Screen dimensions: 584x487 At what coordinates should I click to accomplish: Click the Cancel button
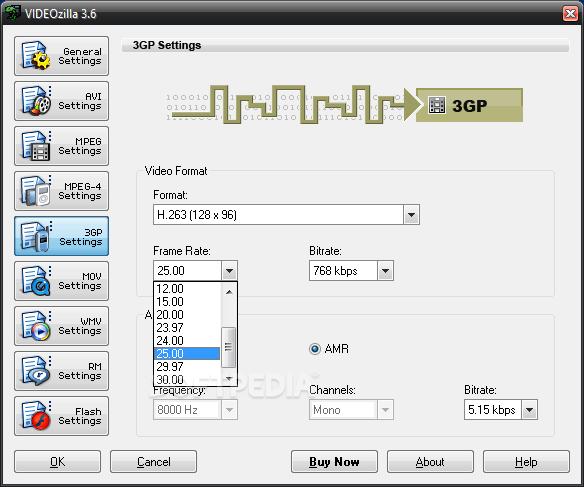click(x=153, y=462)
